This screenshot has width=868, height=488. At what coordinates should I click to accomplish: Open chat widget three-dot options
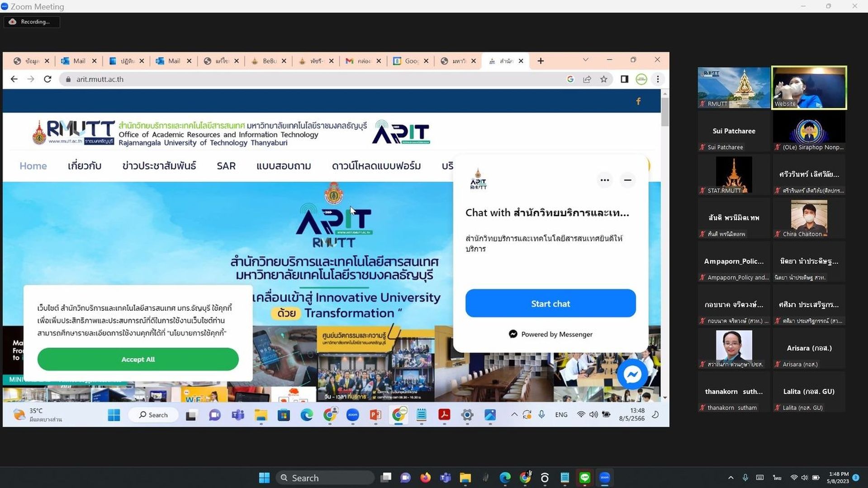tap(605, 180)
